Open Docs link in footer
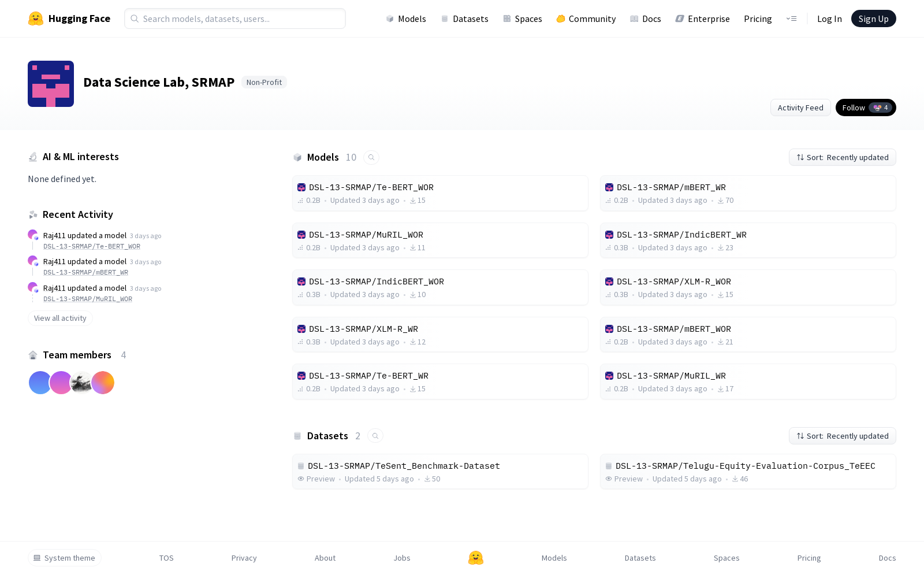Screen dimensions: 924x578 click(x=887, y=558)
